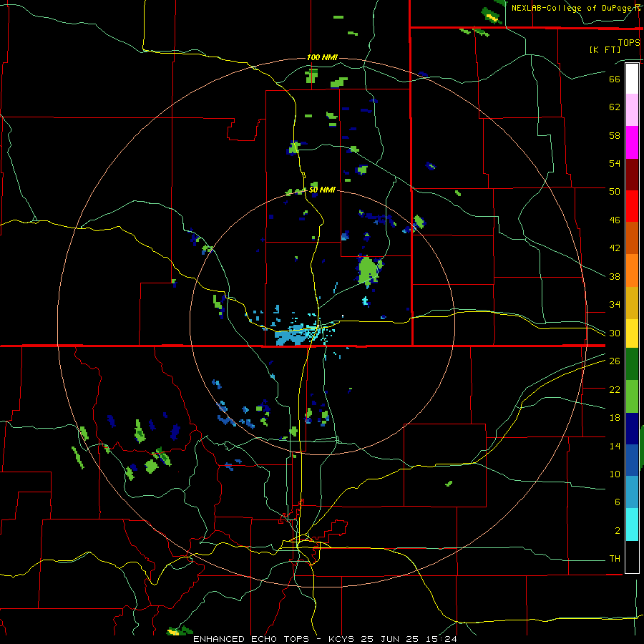
Task: Click the white swatch in the tops legend
Action: click(632, 79)
